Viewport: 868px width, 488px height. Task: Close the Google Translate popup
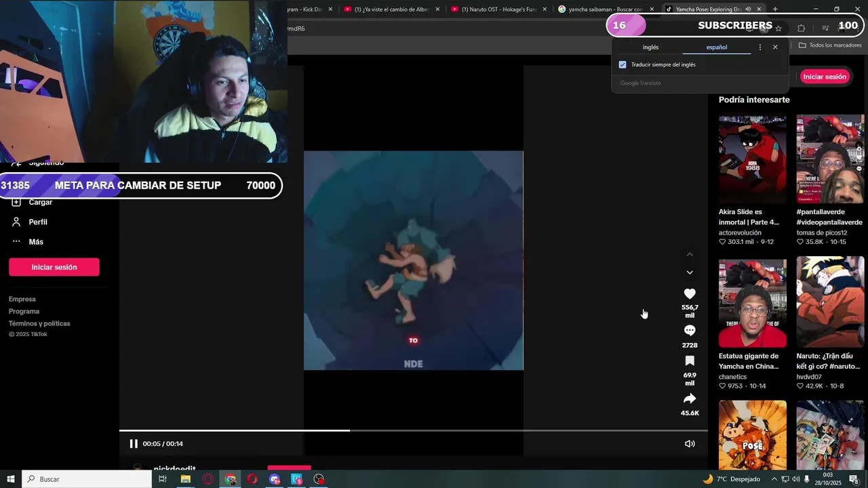[775, 47]
